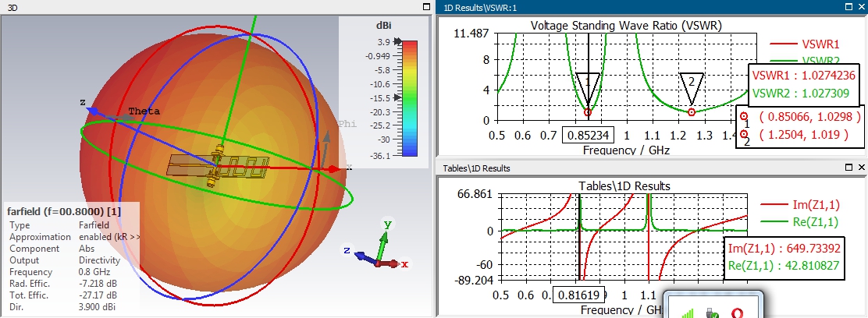This screenshot has width=868, height=318.
Task: Click the farfield (f=00.8000) [1] heading
Action: point(64,211)
